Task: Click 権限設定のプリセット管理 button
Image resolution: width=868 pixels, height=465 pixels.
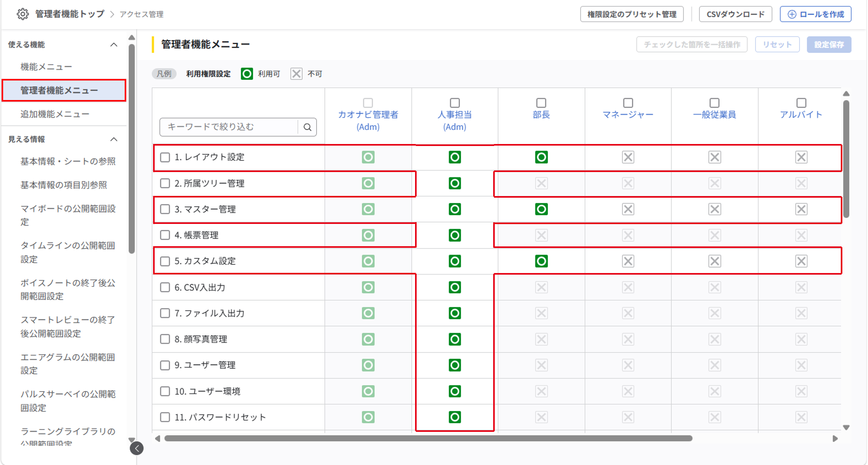Action: [631, 14]
